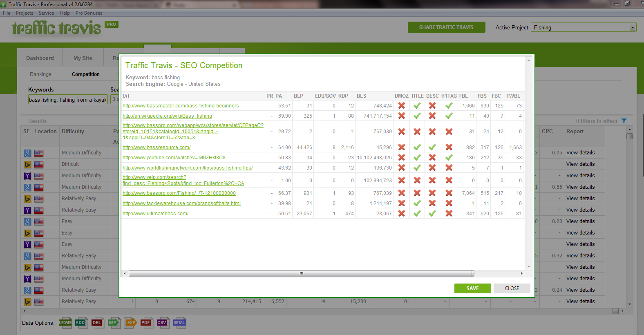Sort results by CPC column header
The image size is (644, 335).
[x=547, y=131]
